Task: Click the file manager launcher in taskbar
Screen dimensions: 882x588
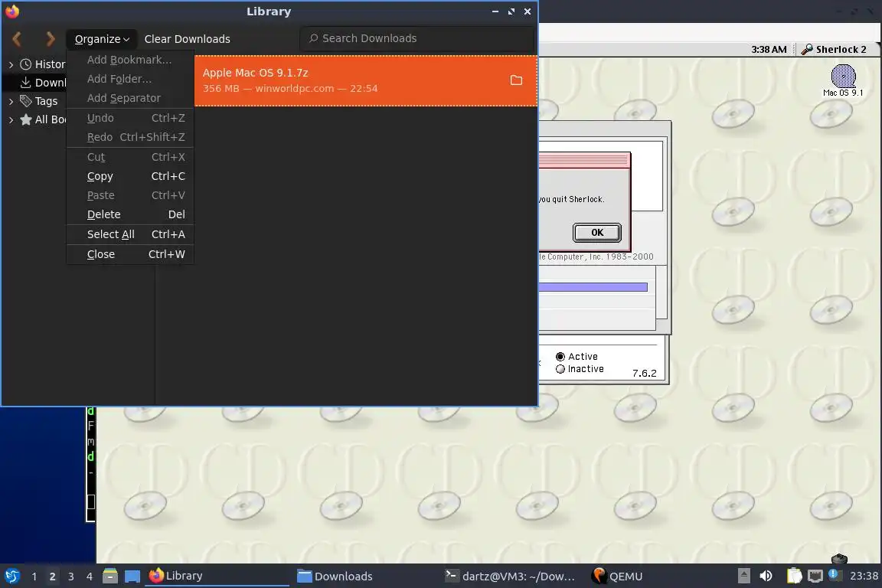Action: [110, 576]
